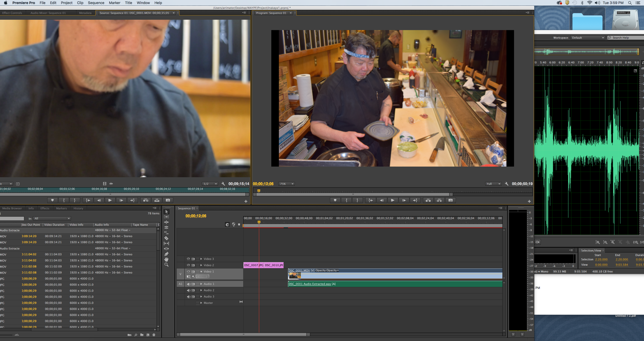Select the Pen tool
Viewport: 644px width, 341px height.
point(166,254)
